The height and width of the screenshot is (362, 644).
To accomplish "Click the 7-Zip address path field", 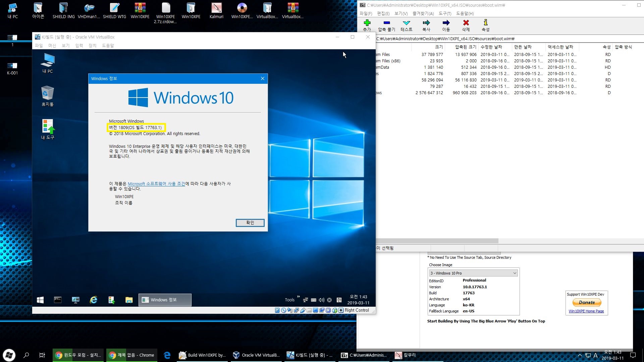I will tap(509, 39).
